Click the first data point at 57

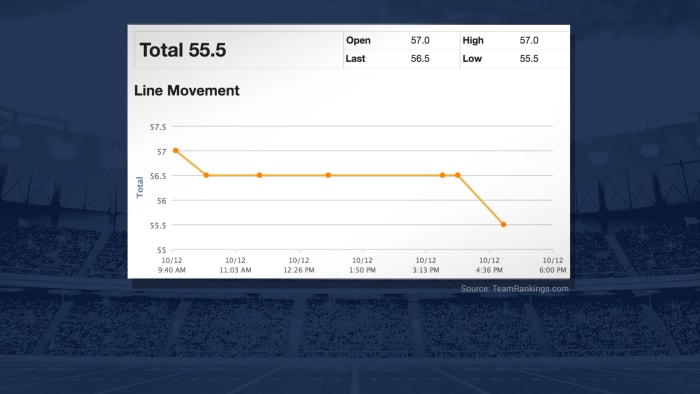(175, 151)
